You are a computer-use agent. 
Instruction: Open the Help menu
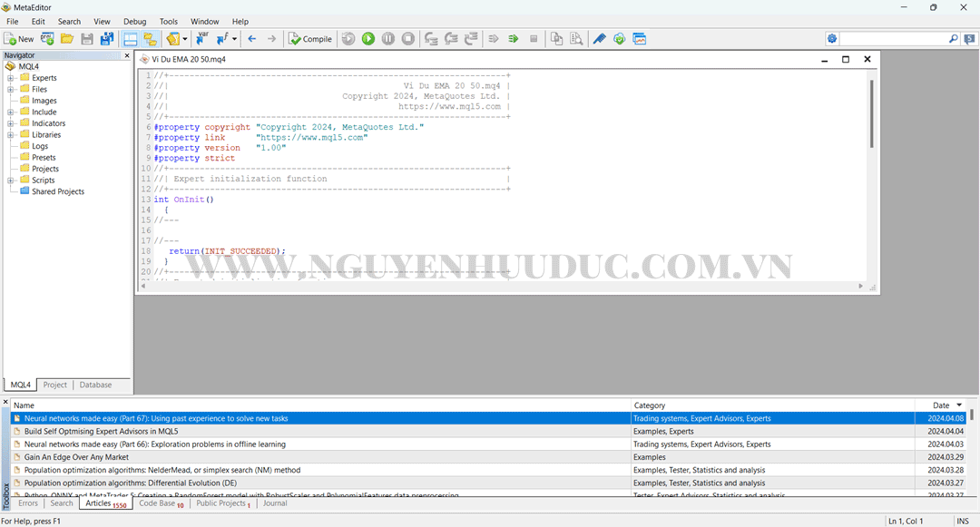(240, 21)
